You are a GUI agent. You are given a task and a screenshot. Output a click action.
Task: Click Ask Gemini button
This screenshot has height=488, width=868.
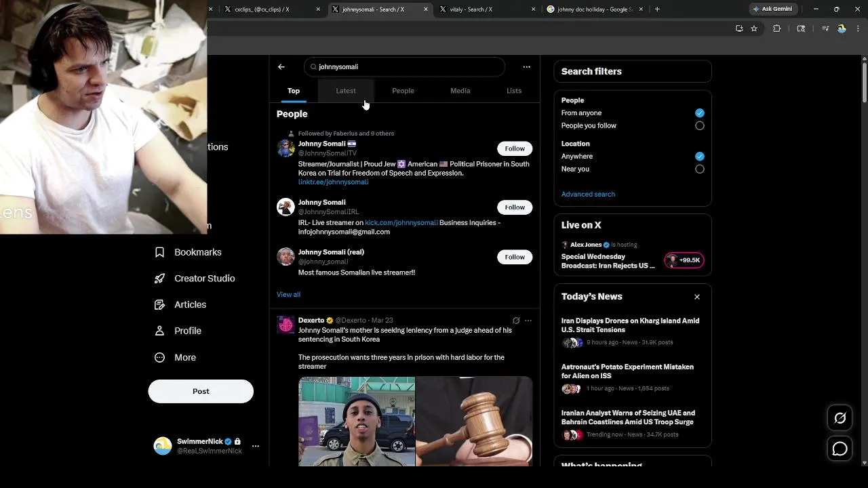pos(772,9)
